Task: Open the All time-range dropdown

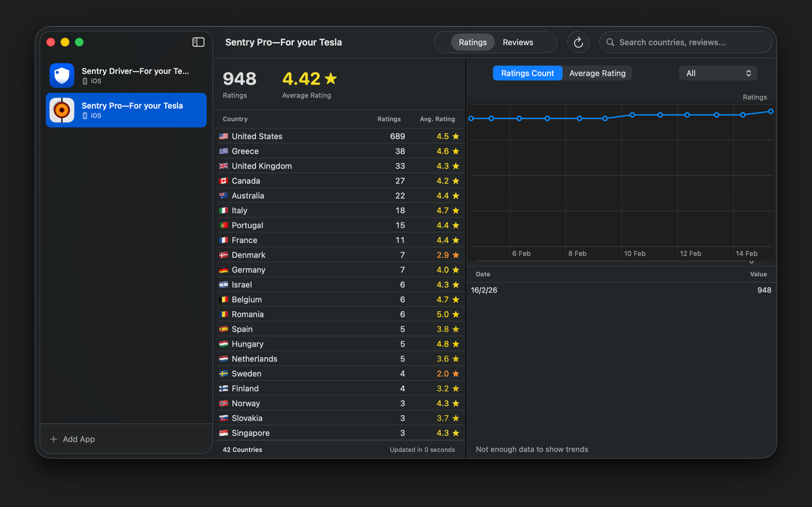Action: point(717,73)
